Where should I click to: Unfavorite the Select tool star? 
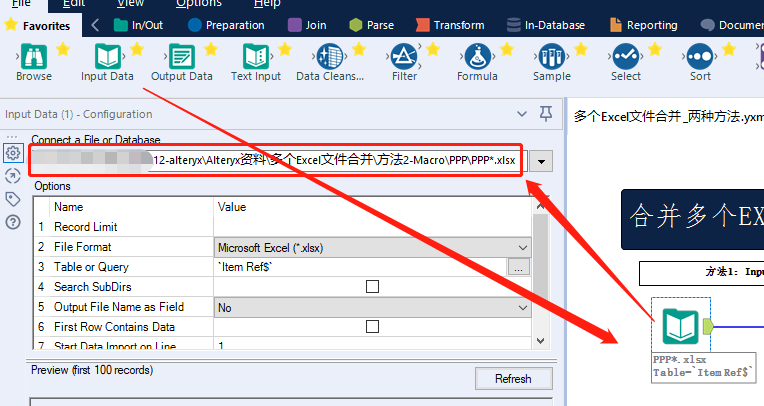pyautogui.click(x=655, y=49)
